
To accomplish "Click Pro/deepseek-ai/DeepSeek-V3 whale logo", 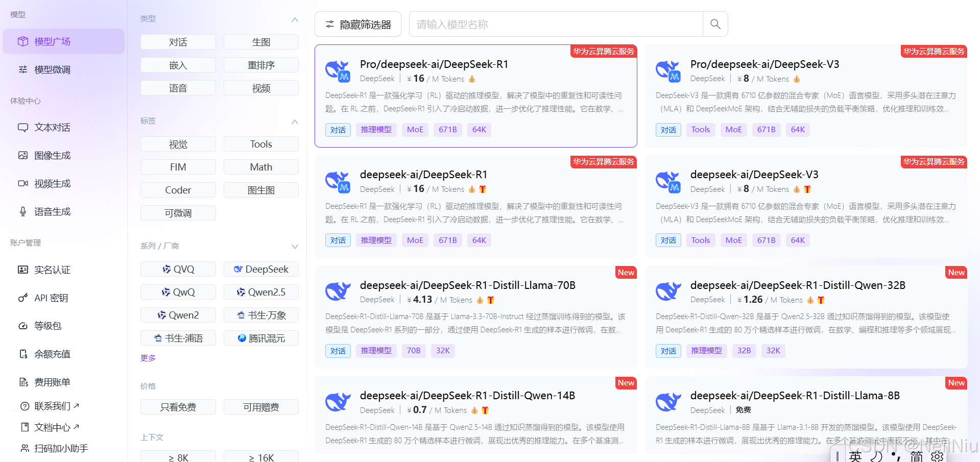I will pyautogui.click(x=668, y=71).
